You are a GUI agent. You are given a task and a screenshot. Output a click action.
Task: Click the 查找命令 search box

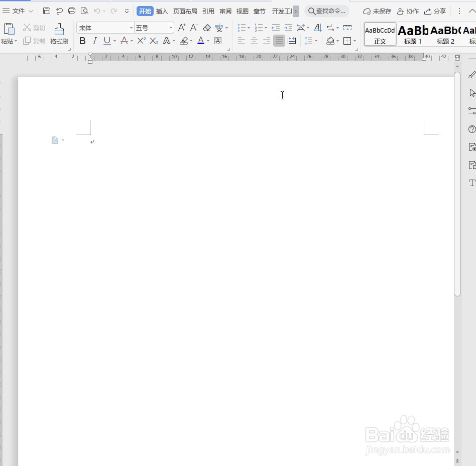[x=327, y=11]
